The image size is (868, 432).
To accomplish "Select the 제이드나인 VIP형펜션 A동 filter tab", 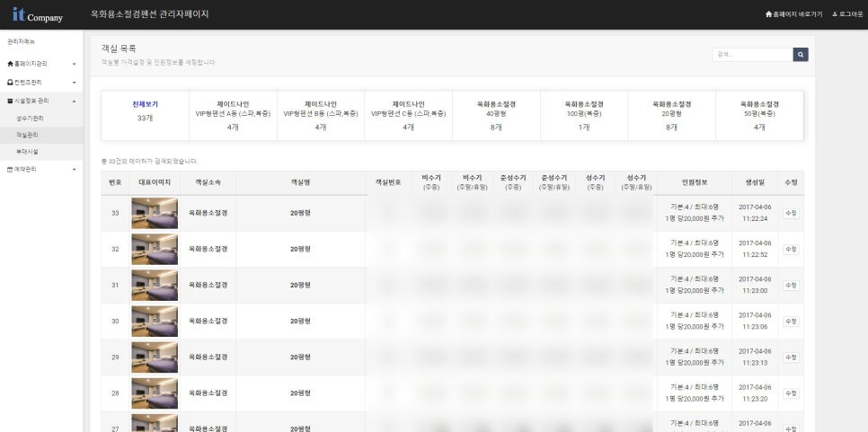I will (x=233, y=116).
